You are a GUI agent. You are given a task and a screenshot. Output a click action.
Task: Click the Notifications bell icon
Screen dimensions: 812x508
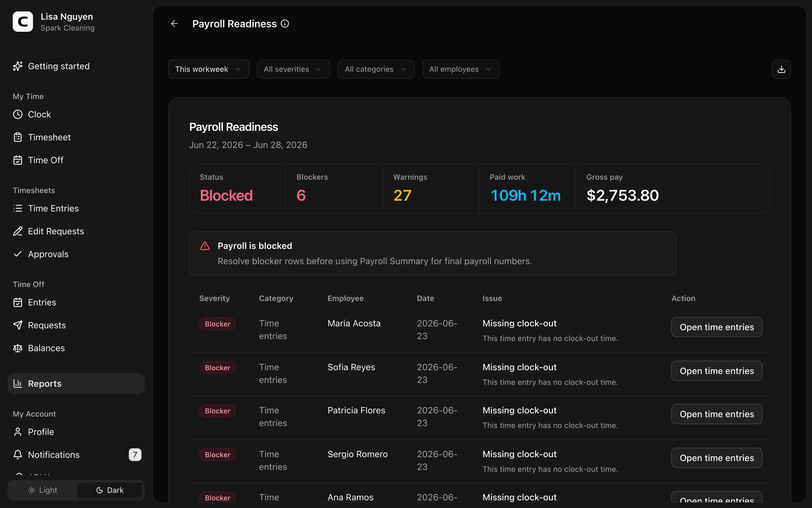coord(18,455)
